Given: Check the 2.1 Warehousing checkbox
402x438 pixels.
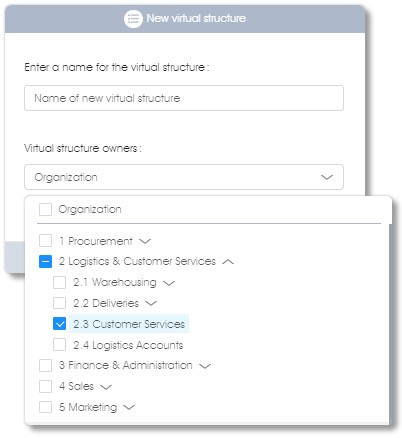Looking at the screenshot, I should click(59, 282).
